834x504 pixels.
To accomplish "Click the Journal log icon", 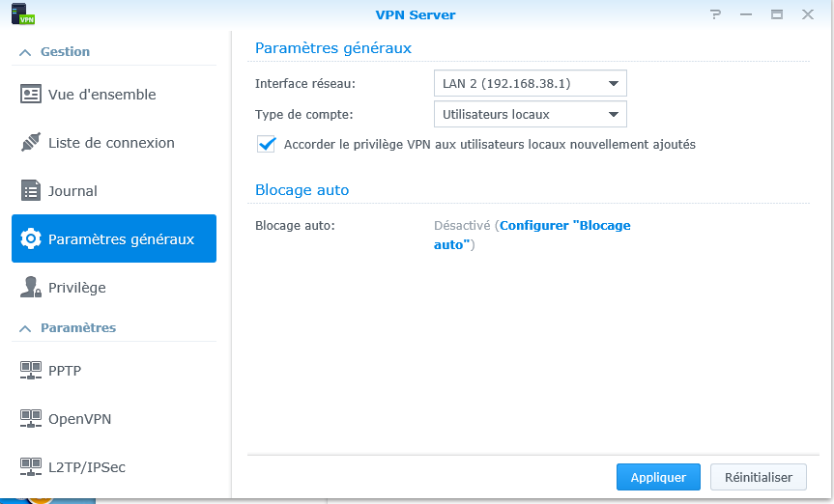I will pos(31,191).
